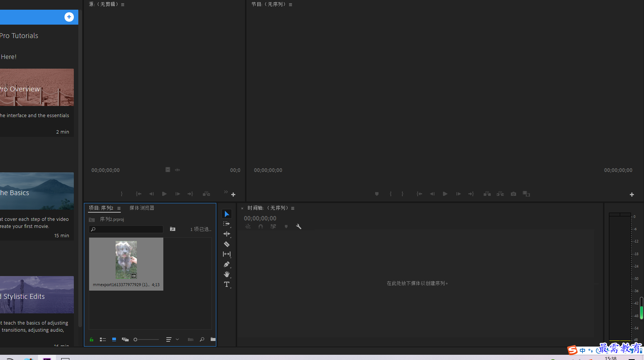Go to In point in program monitor

pos(420,194)
